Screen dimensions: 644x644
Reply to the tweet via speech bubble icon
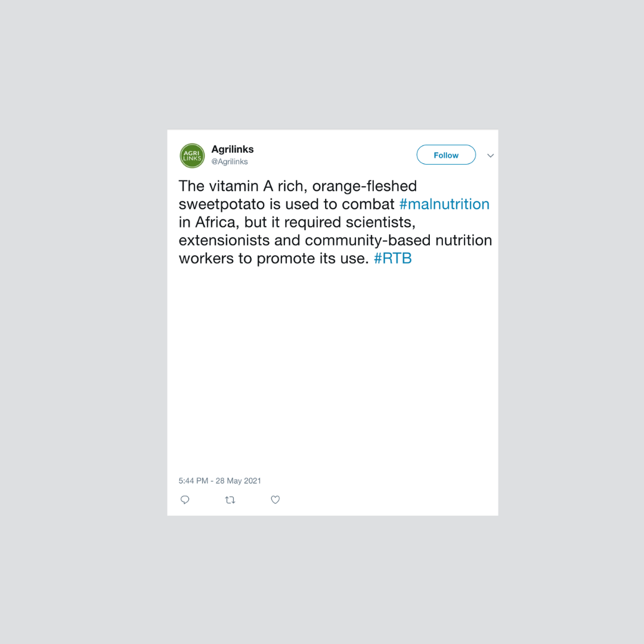(x=185, y=500)
